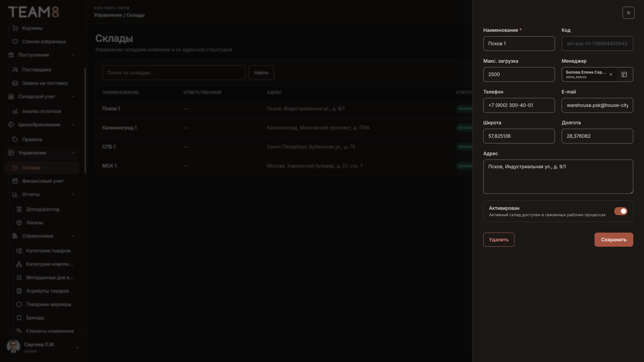Click the Поставщики icon in sidebar

pyautogui.click(x=15, y=70)
